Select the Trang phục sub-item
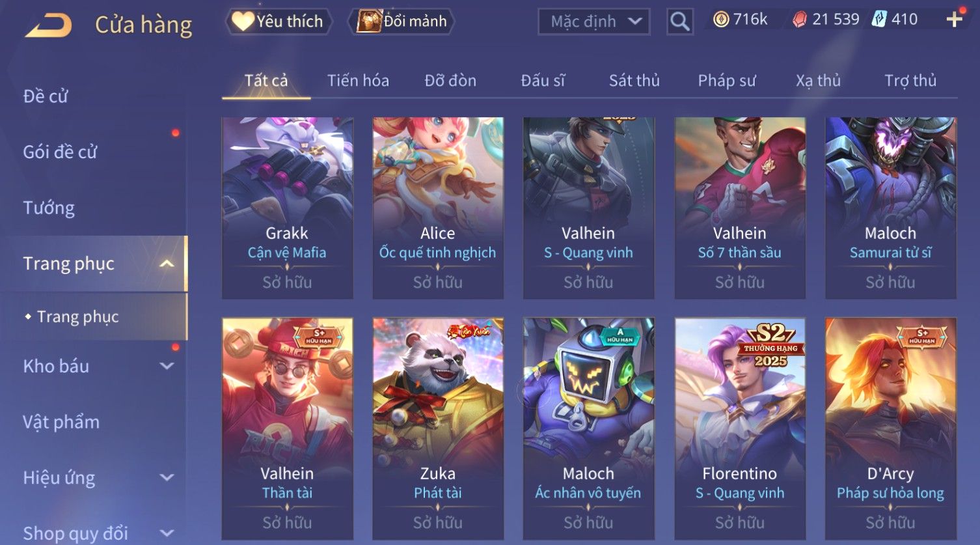 pyautogui.click(x=78, y=316)
